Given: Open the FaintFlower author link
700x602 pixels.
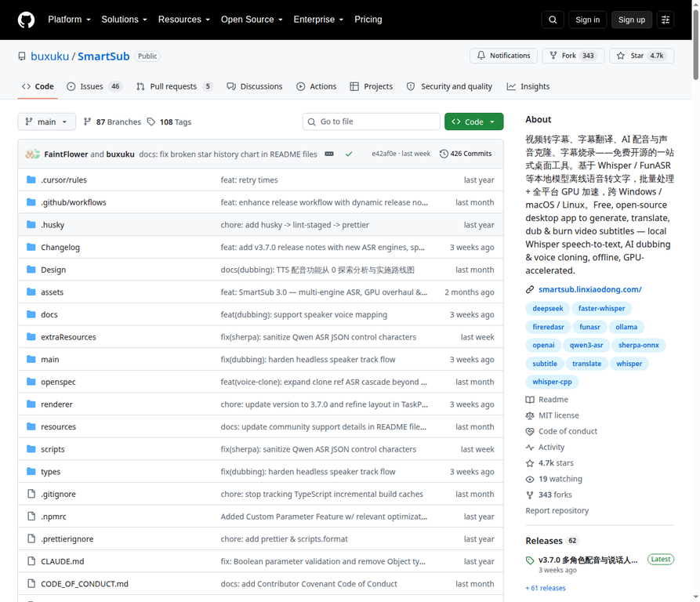Looking at the screenshot, I should 66,154.
